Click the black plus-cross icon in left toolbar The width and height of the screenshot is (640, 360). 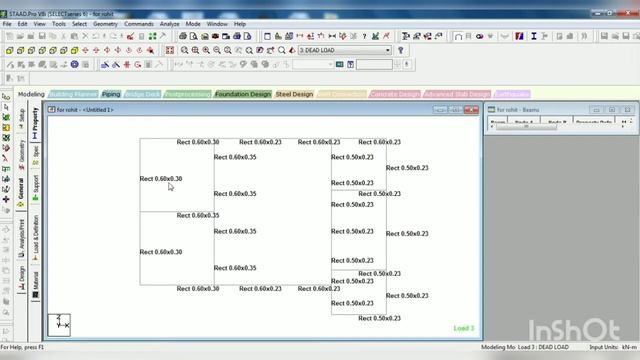6,199
